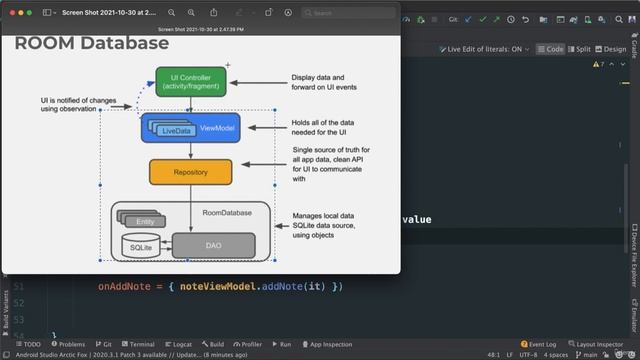Open Device Manager icon
Screen dimensions: 640x360
tap(588, 19)
